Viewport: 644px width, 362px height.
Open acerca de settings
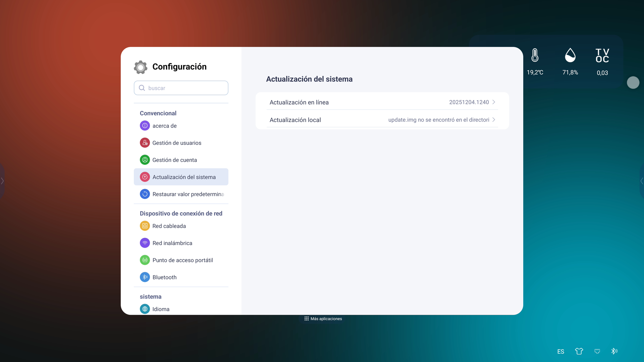click(181, 126)
